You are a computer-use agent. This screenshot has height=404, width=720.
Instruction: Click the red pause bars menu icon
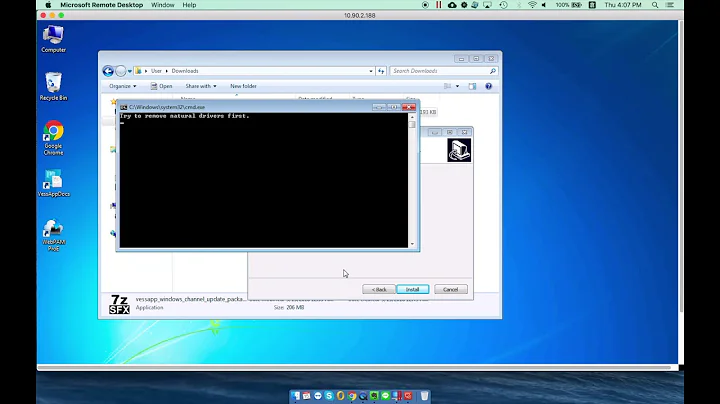439,5
